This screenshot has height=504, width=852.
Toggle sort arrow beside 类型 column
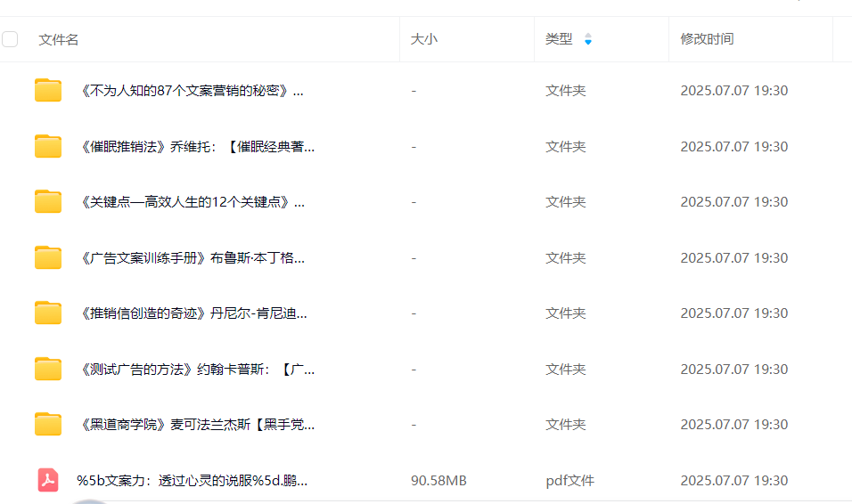pos(587,39)
